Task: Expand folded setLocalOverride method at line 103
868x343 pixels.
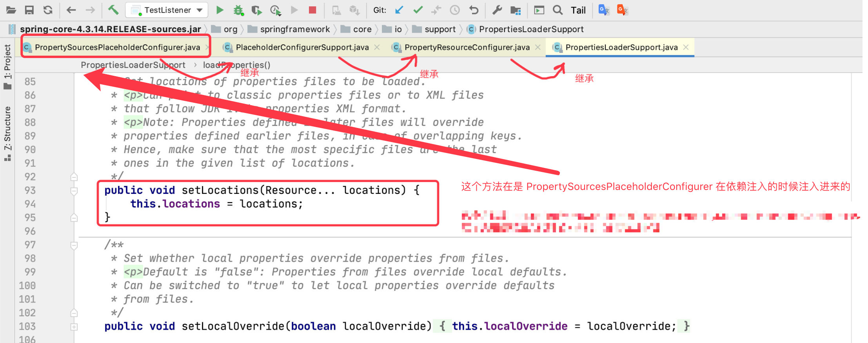Action: tap(74, 327)
